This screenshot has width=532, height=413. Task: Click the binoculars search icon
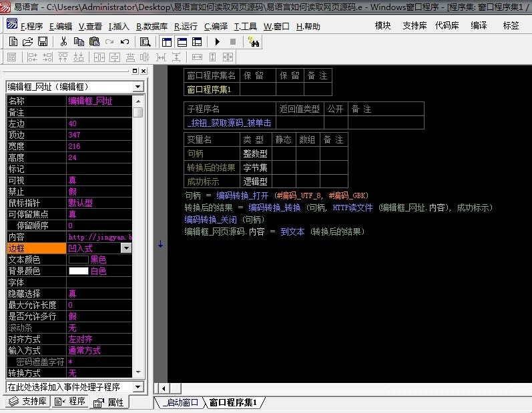click(254, 41)
